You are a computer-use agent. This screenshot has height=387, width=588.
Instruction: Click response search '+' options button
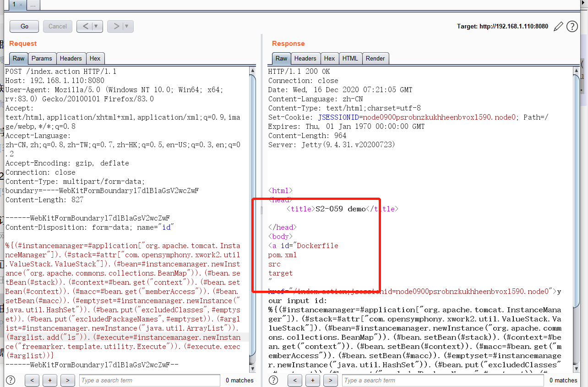pos(312,380)
